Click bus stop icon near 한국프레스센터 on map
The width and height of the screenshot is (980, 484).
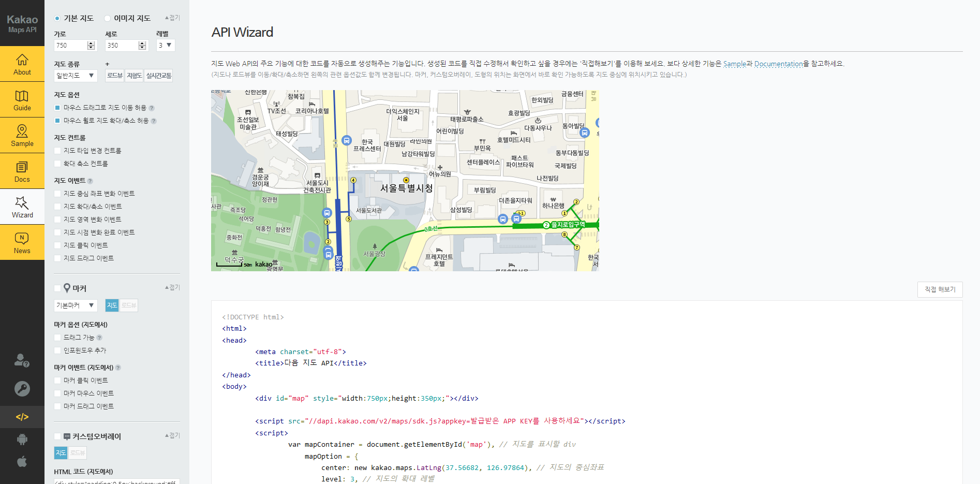[347, 140]
